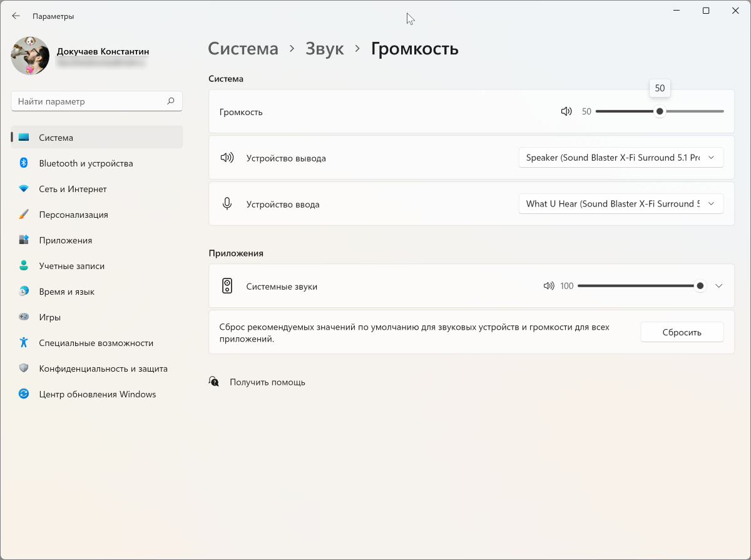Click search magnifier icon in Найти параметр
Image resolution: width=751 pixels, height=560 pixels.
170,101
